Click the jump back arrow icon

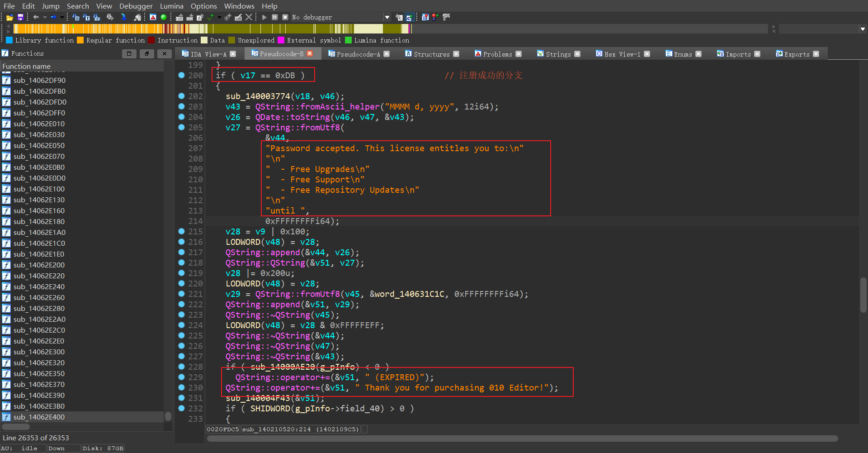coord(36,17)
